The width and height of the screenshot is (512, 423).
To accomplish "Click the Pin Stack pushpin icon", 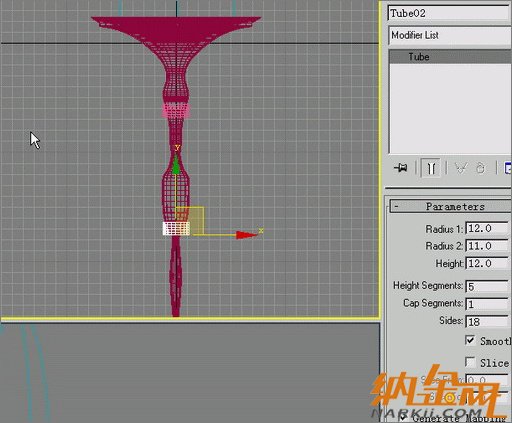I will click(401, 168).
